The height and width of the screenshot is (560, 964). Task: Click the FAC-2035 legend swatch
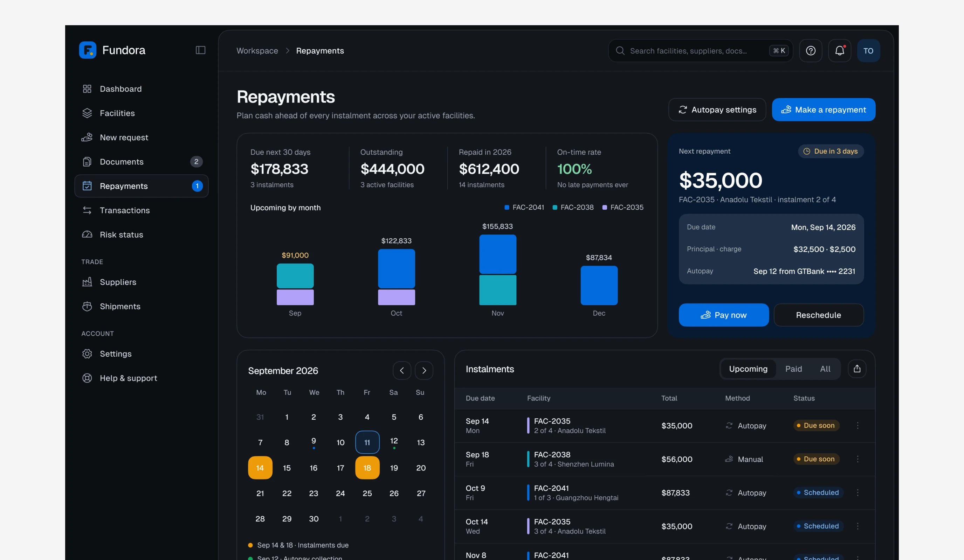(x=604, y=207)
